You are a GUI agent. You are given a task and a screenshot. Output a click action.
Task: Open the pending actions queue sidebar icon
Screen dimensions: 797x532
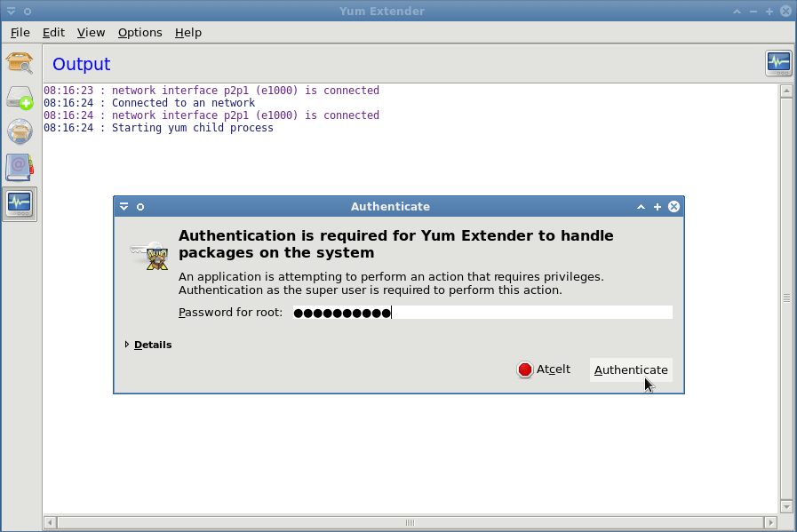click(x=20, y=98)
